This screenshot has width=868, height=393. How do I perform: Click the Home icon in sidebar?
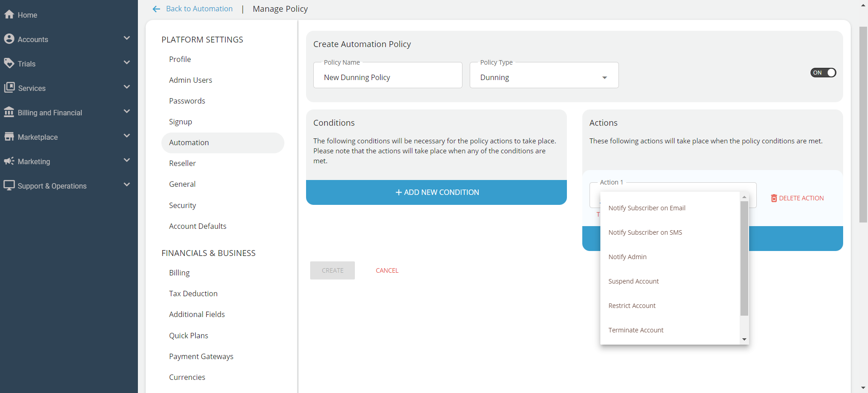pyautogui.click(x=9, y=14)
